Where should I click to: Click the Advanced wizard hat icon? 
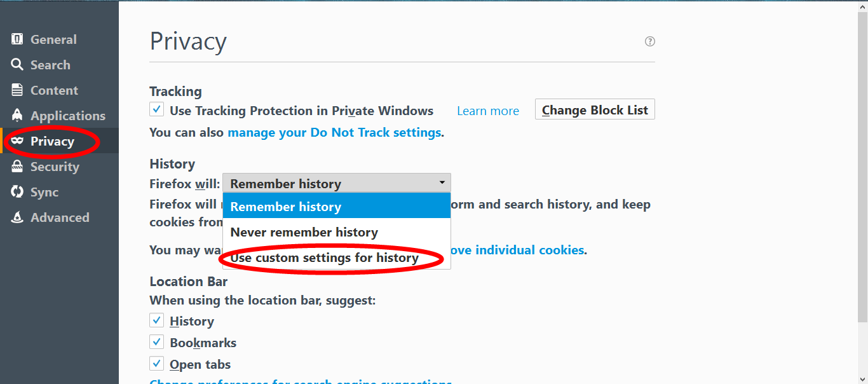[x=17, y=217]
